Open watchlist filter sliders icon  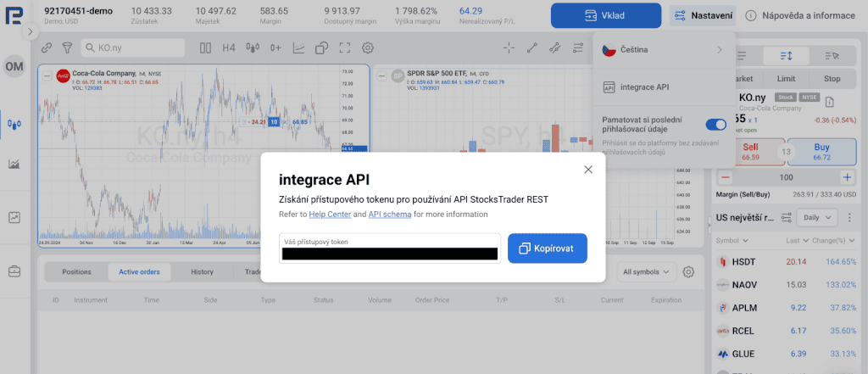[x=786, y=218]
